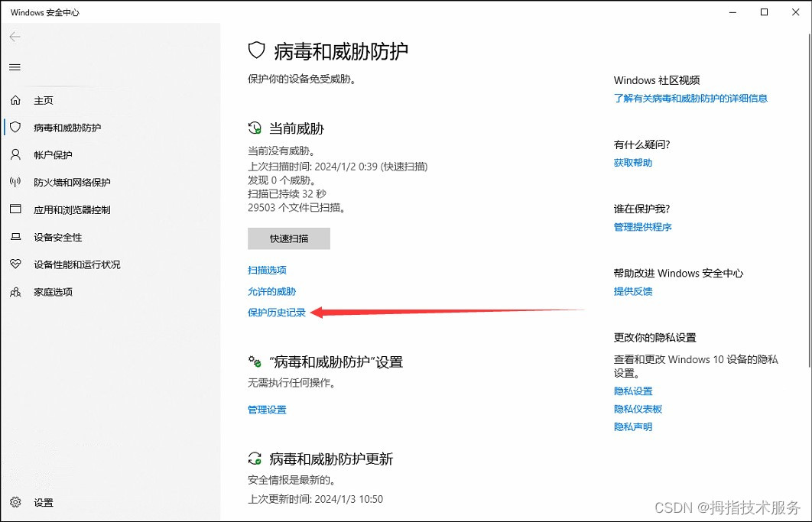Image resolution: width=812 pixels, height=522 pixels.
Task: Navigate to 设备安全性
Action: (58, 237)
